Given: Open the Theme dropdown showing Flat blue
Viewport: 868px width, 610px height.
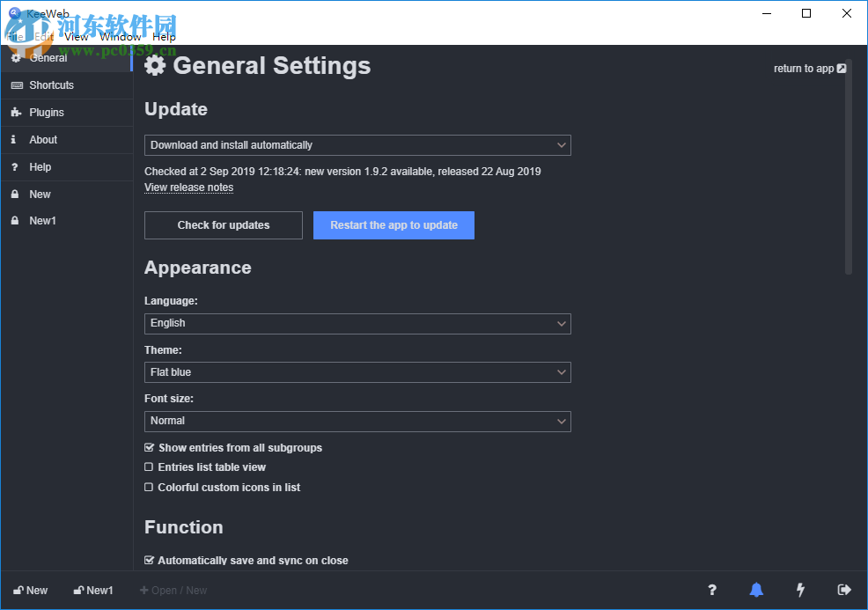Looking at the screenshot, I should coord(357,371).
